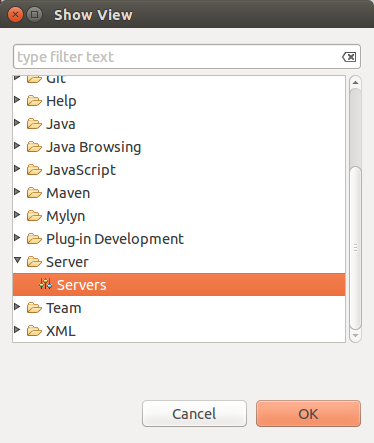Select the XML label
374x443 pixels.
(x=61, y=331)
